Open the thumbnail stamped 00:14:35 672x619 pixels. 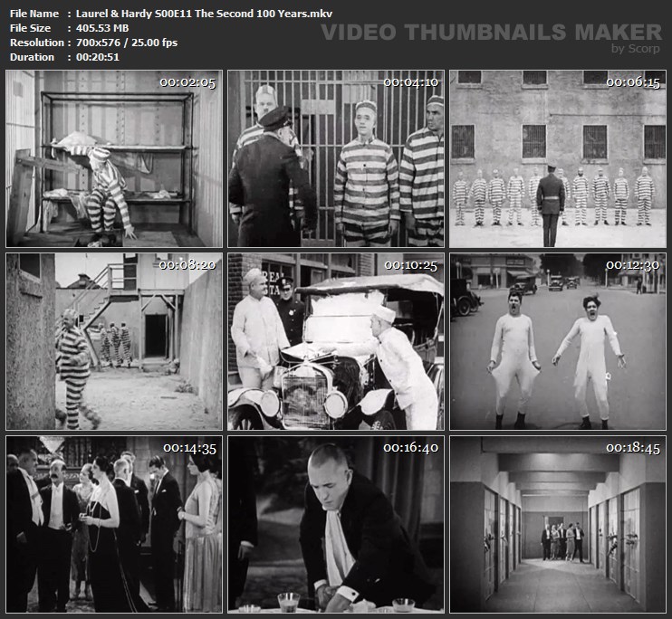click(114, 524)
